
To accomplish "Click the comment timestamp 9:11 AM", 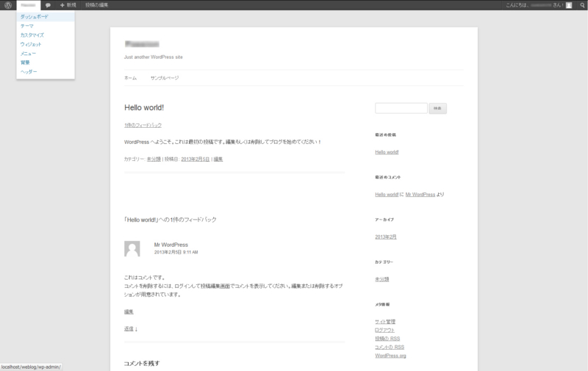I will point(176,252).
